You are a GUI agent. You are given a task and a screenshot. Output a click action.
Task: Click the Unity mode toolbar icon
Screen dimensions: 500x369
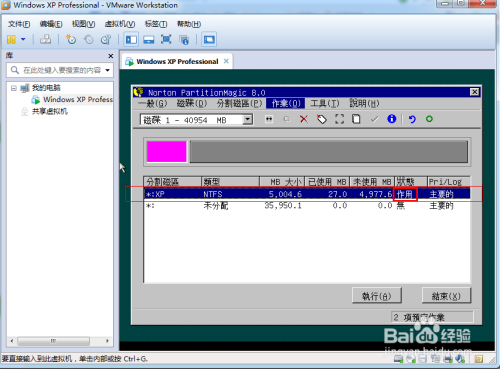184,40
